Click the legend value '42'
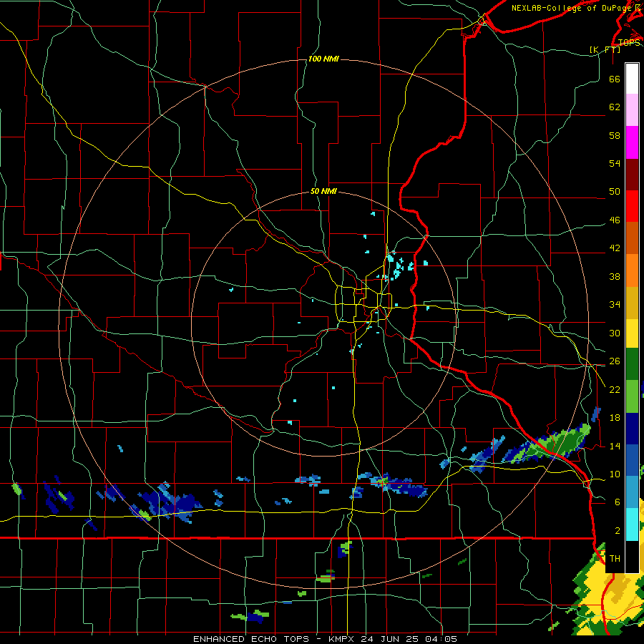The height and width of the screenshot is (644, 644). 615,248
